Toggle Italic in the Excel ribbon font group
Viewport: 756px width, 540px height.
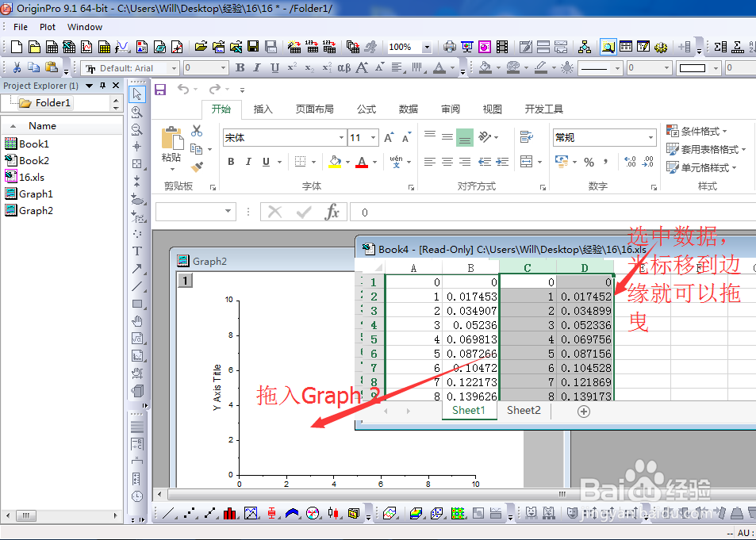pyautogui.click(x=248, y=162)
